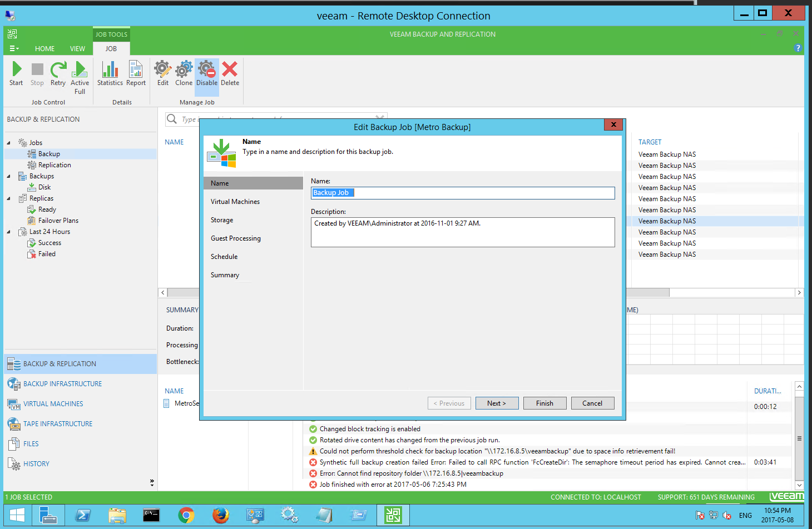Open Tape Infrastructure view
This screenshot has height=529, width=812.
tap(58, 424)
